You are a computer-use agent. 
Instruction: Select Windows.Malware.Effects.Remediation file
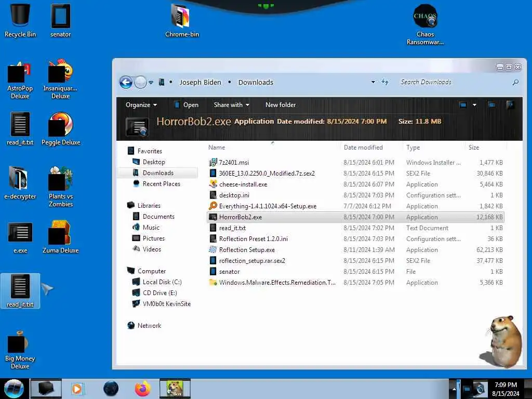click(x=355, y=282)
